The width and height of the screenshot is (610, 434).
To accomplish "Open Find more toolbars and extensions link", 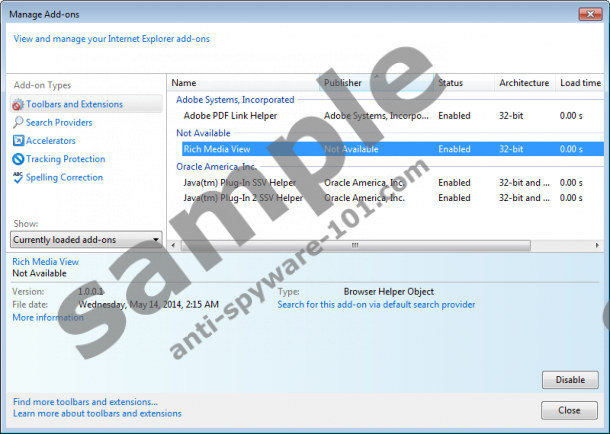I will [x=85, y=402].
